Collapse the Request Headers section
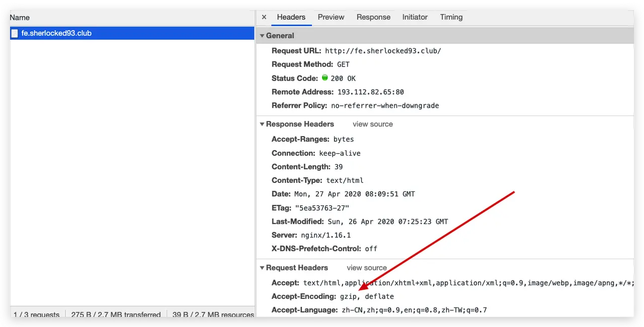Screen dimensions: 644x327 click(x=262, y=268)
